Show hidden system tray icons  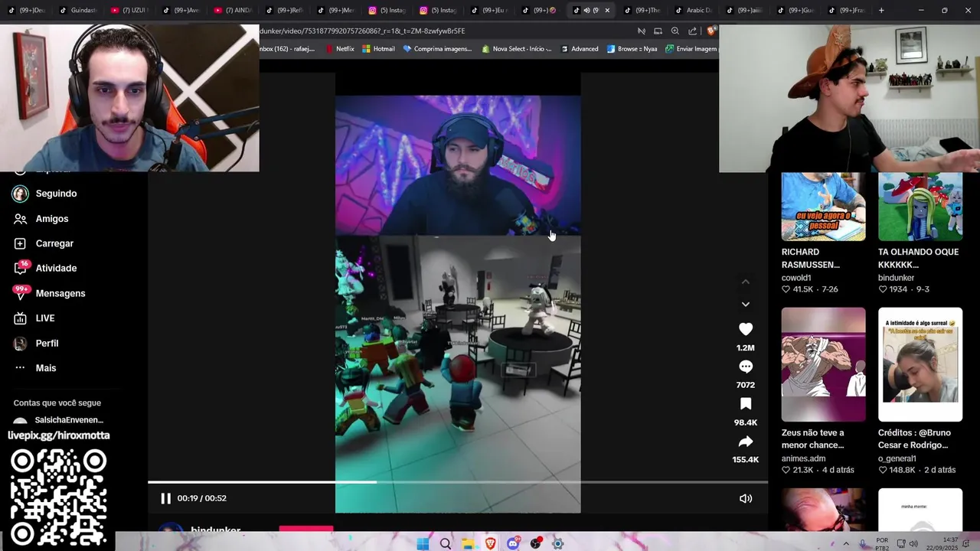846,543
